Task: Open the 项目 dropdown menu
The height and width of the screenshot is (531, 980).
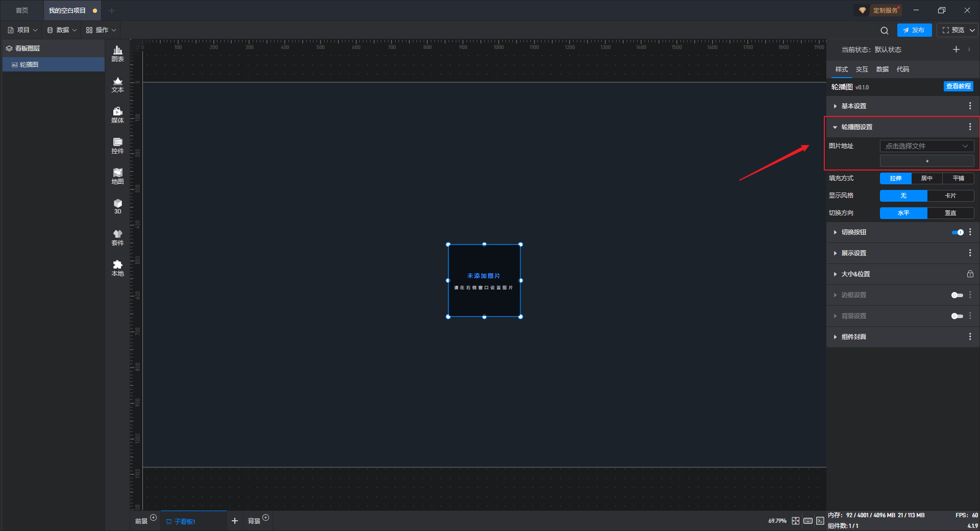Action: (x=22, y=30)
